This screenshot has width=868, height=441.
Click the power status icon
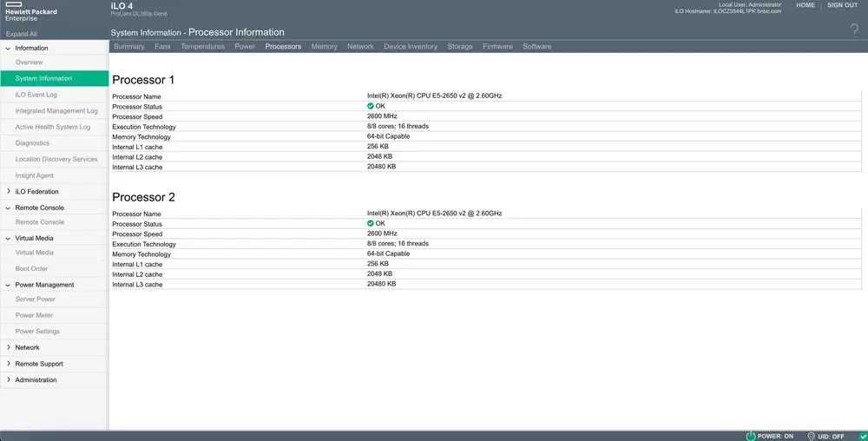751,436
